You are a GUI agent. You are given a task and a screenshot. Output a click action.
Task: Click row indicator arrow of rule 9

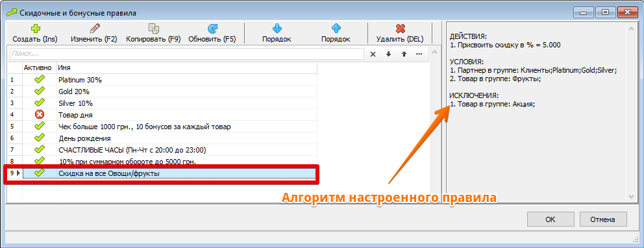[x=18, y=173]
